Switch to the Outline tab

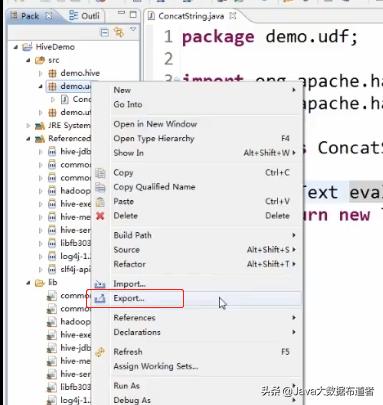[84, 16]
